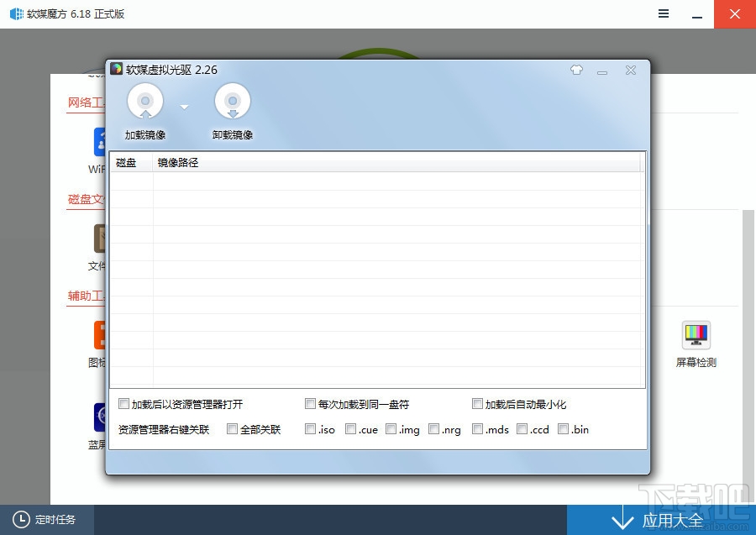The image size is (756, 535).
Task: Check the .nrg association checkbox
Action: pyautogui.click(x=434, y=429)
